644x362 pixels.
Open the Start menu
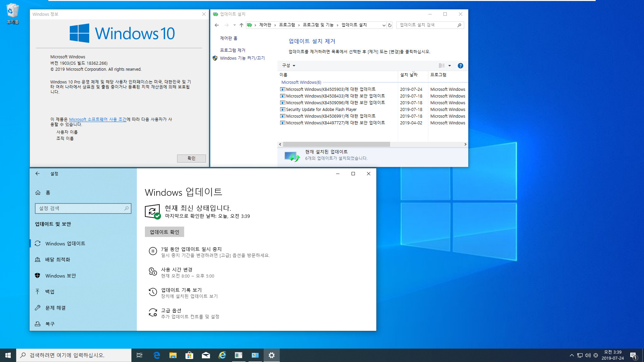8,355
